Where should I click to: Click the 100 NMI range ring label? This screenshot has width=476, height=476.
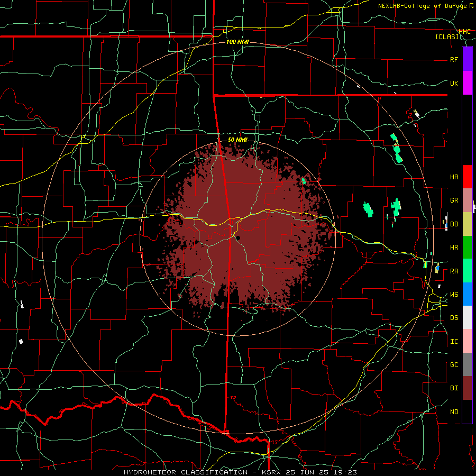237,42
